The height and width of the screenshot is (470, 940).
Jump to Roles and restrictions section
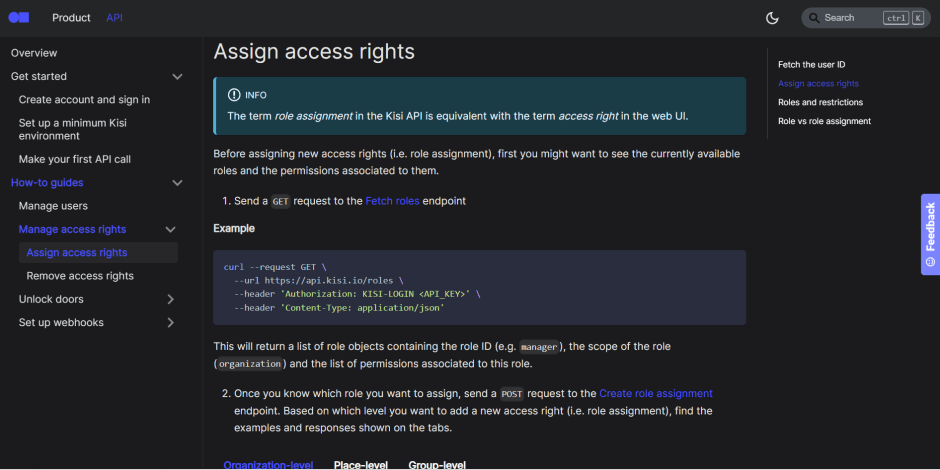click(821, 102)
